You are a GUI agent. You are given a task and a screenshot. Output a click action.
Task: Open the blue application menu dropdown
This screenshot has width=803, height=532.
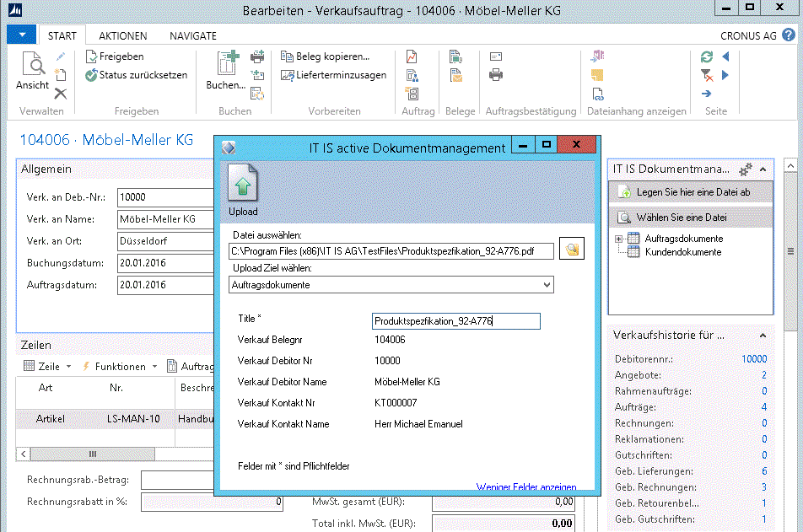pyautogui.click(x=22, y=35)
